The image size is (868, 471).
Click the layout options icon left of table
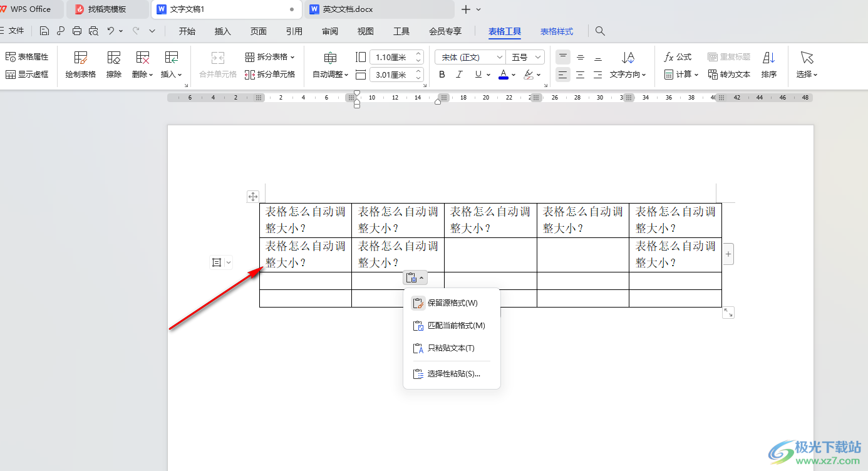[x=217, y=262]
